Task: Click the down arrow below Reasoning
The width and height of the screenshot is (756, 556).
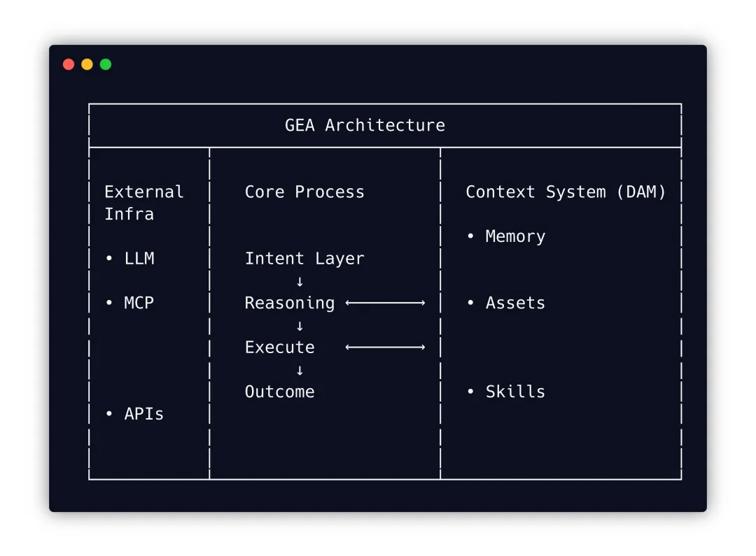Action: click(x=300, y=326)
